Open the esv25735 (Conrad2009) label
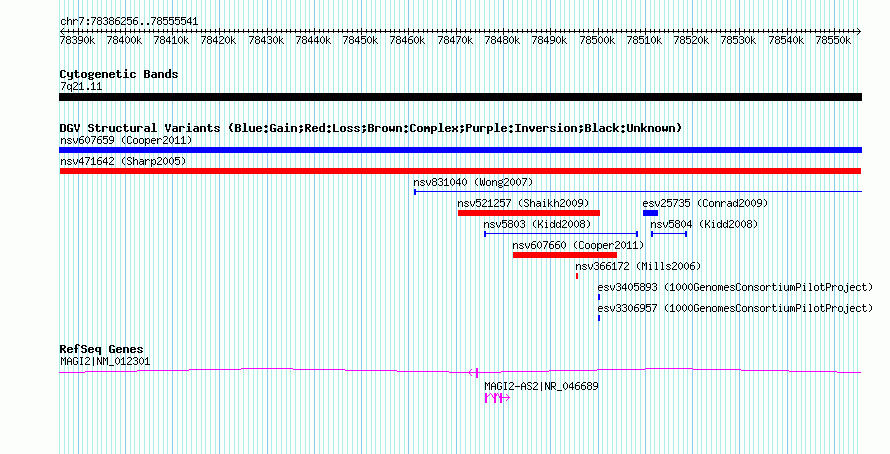890x454 pixels. (705, 203)
